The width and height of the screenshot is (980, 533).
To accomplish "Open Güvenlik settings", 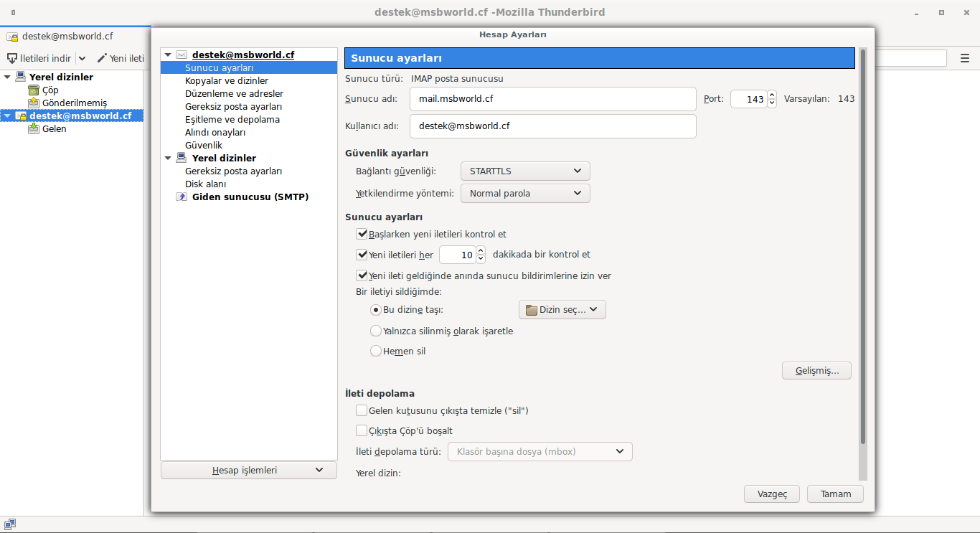I will [204, 145].
